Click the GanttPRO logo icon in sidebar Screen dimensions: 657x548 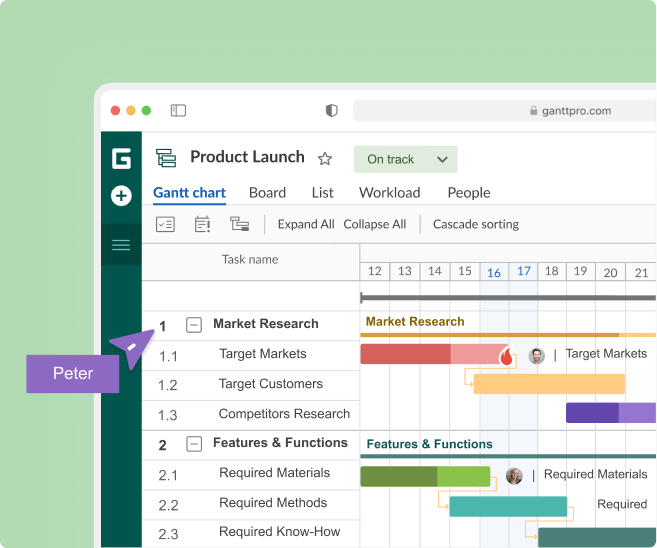[121, 158]
